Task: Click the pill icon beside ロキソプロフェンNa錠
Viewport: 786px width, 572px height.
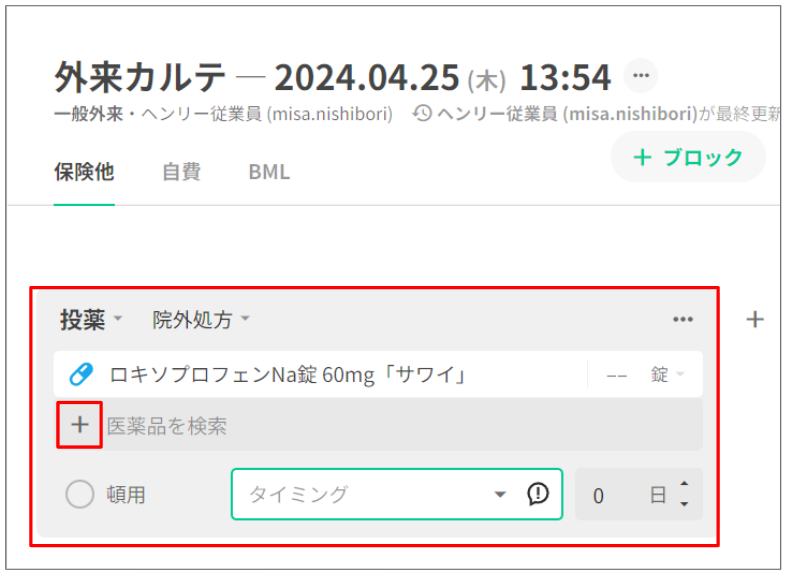Action: pos(80,375)
